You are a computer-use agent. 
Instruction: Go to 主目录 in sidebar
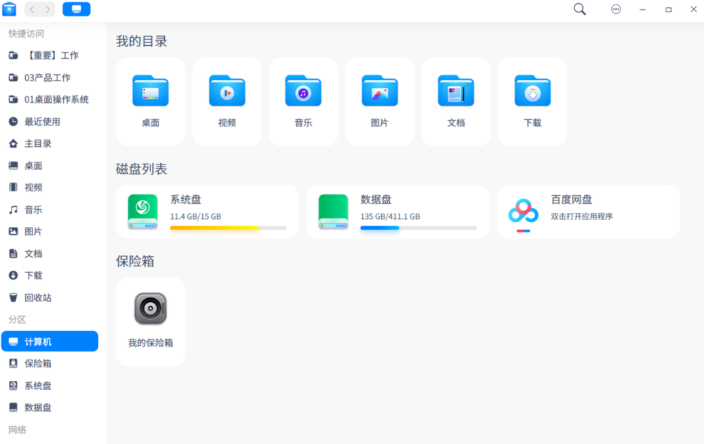pos(49,144)
